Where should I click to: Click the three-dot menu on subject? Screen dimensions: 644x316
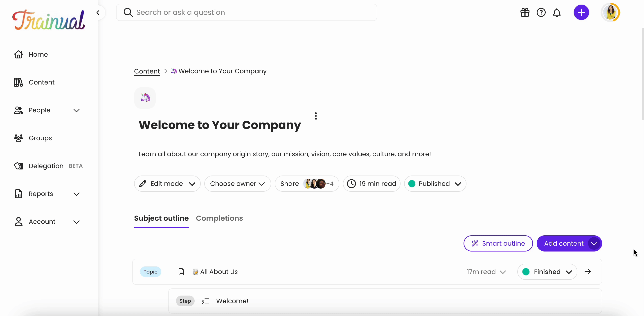click(x=315, y=115)
